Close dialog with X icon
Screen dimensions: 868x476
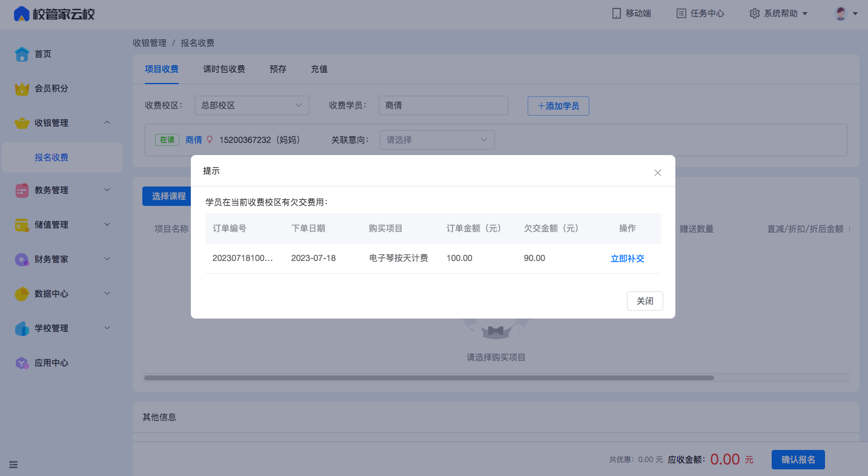coord(658,173)
